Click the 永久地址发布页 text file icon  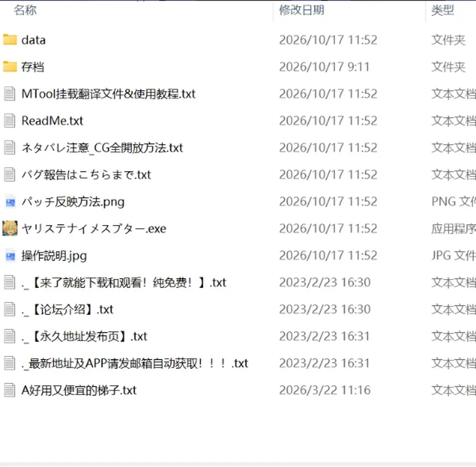(x=9, y=337)
